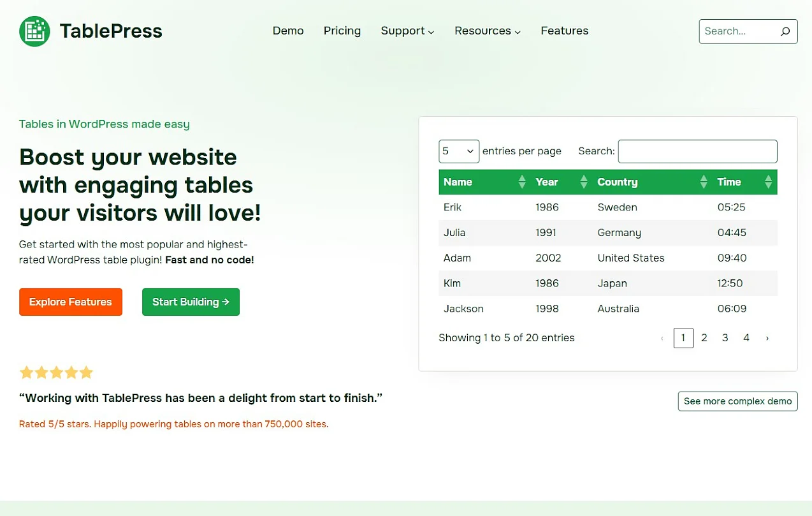Go to page 2 of the table
The height and width of the screenshot is (516, 812).
pyautogui.click(x=704, y=338)
